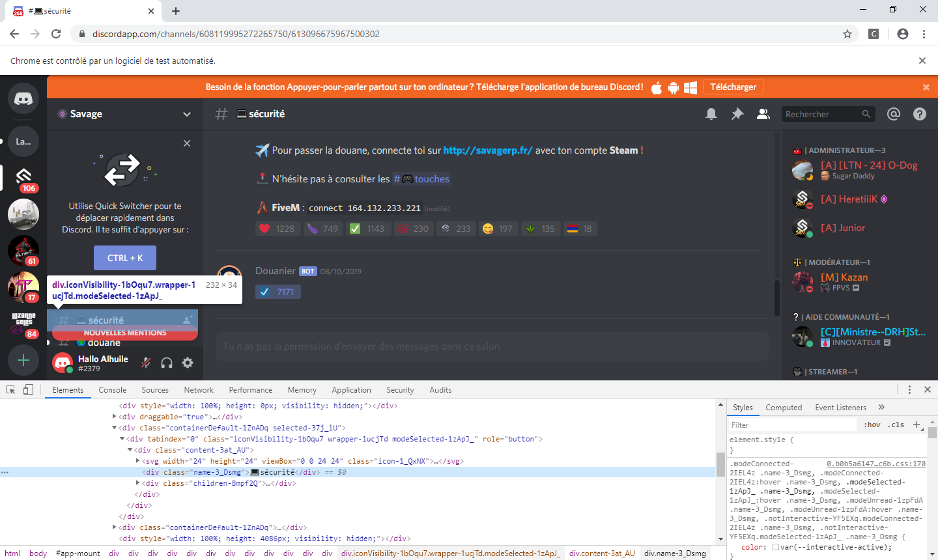This screenshot has width=938, height=560.
Task: Click the Styles Filter input
Action: [x=792, y=425]
